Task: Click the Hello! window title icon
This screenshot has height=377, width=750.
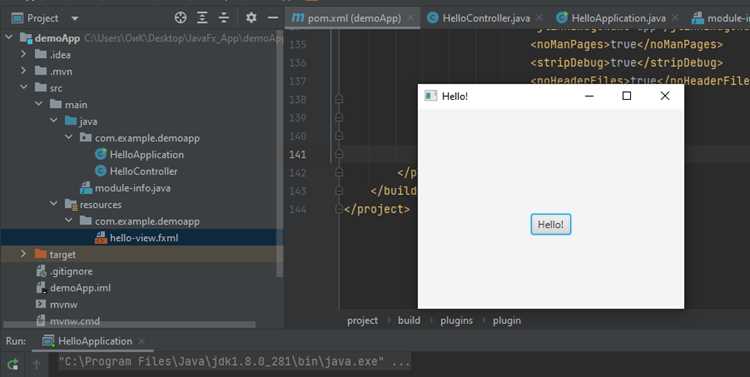Action: click(430, 96)
